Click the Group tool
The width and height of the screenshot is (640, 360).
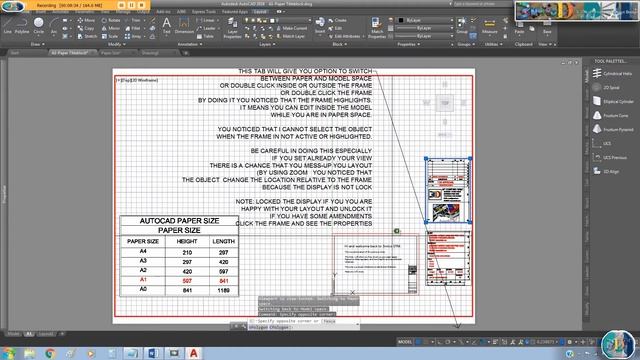pos(462,25)
